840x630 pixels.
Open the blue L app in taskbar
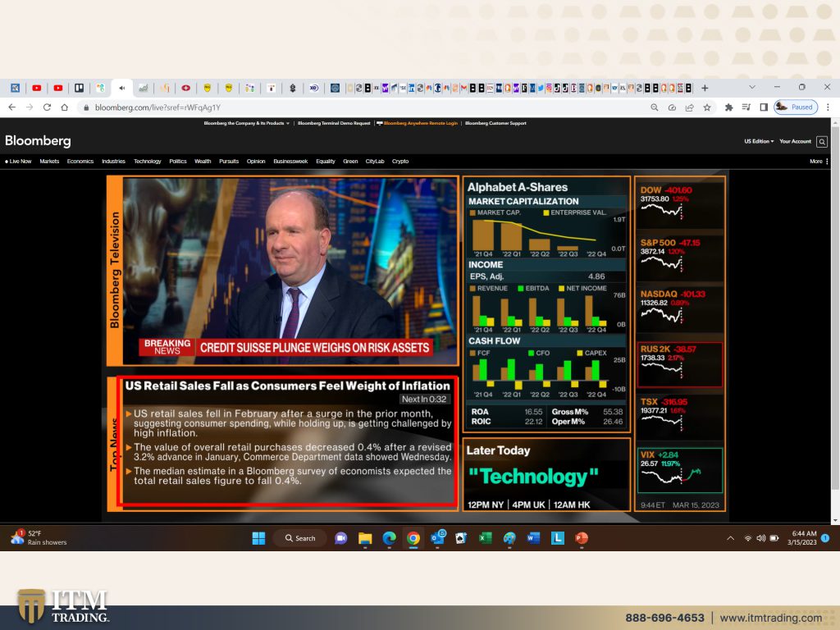[x=558, y=538]
